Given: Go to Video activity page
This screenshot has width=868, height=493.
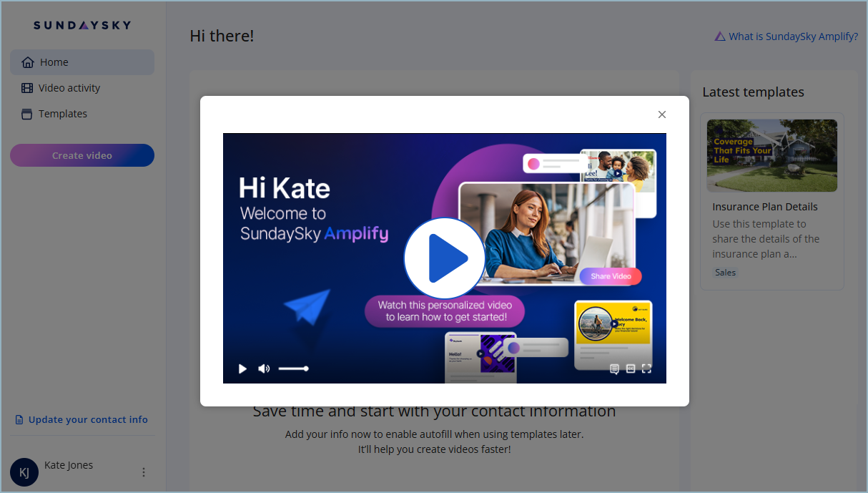Looking at the screenshot, I should click(x=69, y=88).
